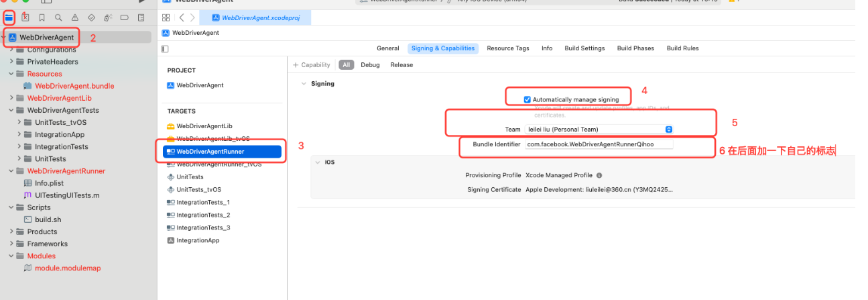The height and width of the screenshot is (300, 868).
Task: Switch to the Resource Tags tab
Action: 508,48
